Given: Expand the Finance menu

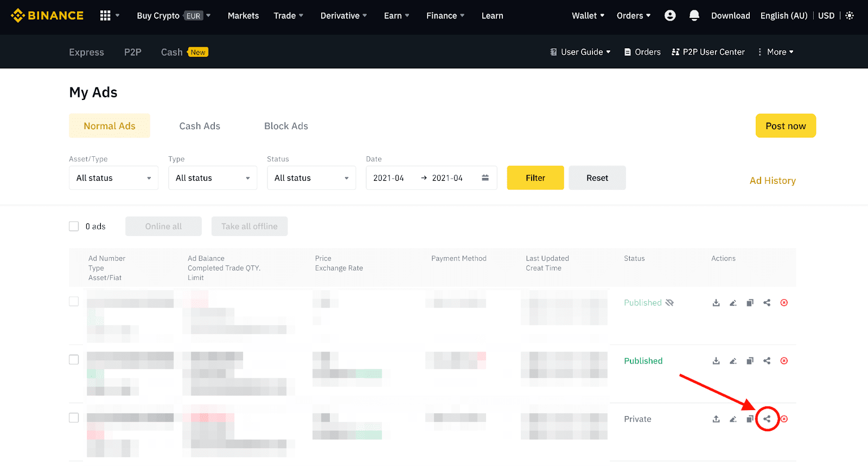Looking at the screenshot, I should pyautogui.click(x=445, y=16).
